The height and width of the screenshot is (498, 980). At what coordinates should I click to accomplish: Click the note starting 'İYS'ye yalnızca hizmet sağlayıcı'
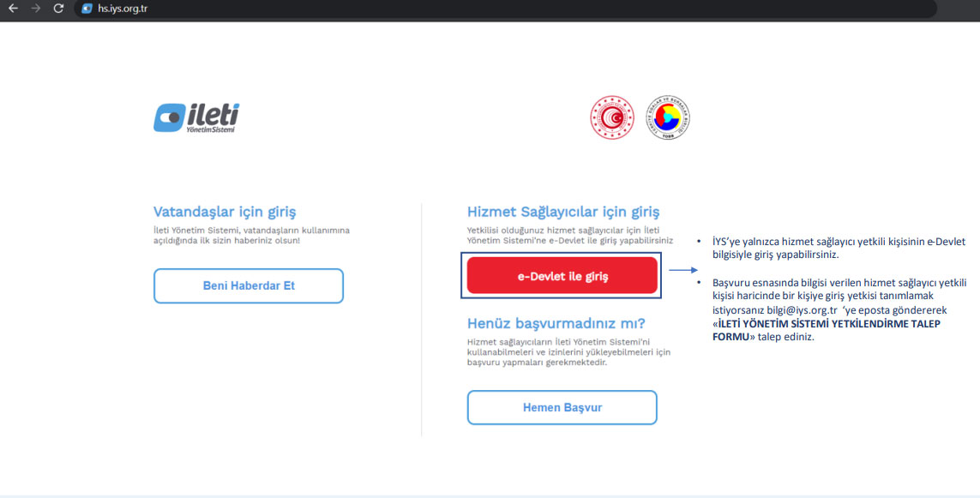pos(839,248)
